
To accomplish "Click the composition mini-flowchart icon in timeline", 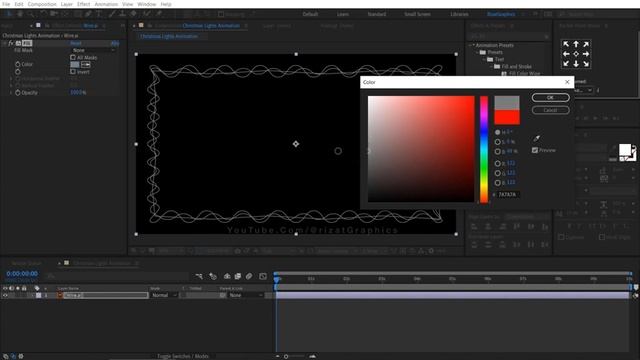I will click(x=199, y=276).
